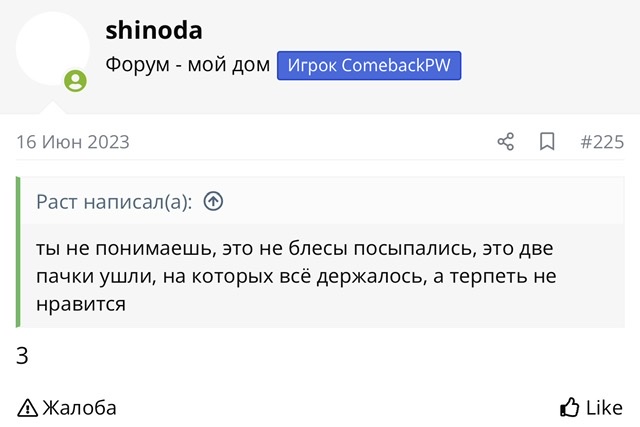640x427 pixels.
Task: Click the quote header bar background
Action: tap(420, 202)
